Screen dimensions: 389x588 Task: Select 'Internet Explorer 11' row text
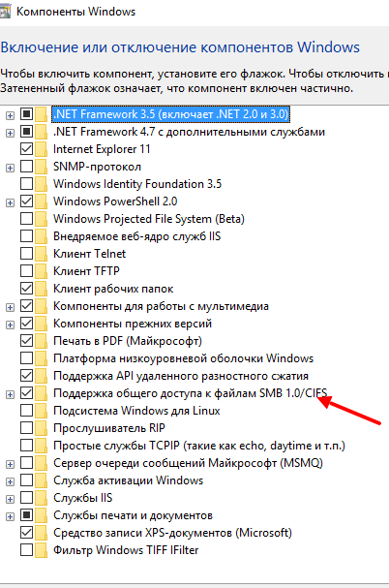pyautogui.click(x=102, y=149)
